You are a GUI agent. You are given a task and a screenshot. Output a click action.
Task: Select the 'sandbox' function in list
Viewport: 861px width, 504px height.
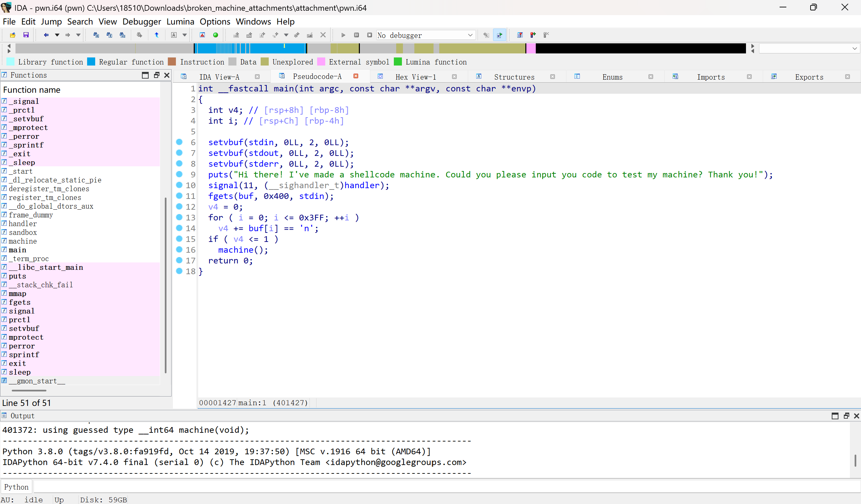click(80, 233)
